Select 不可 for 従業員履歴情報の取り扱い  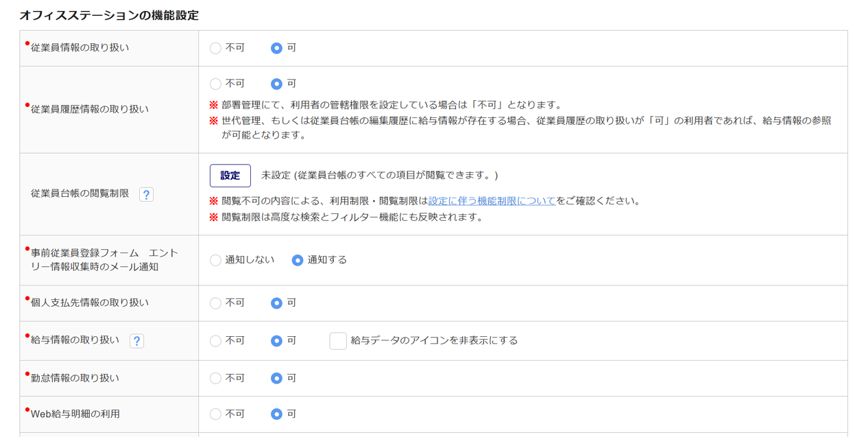click(215, 84)
